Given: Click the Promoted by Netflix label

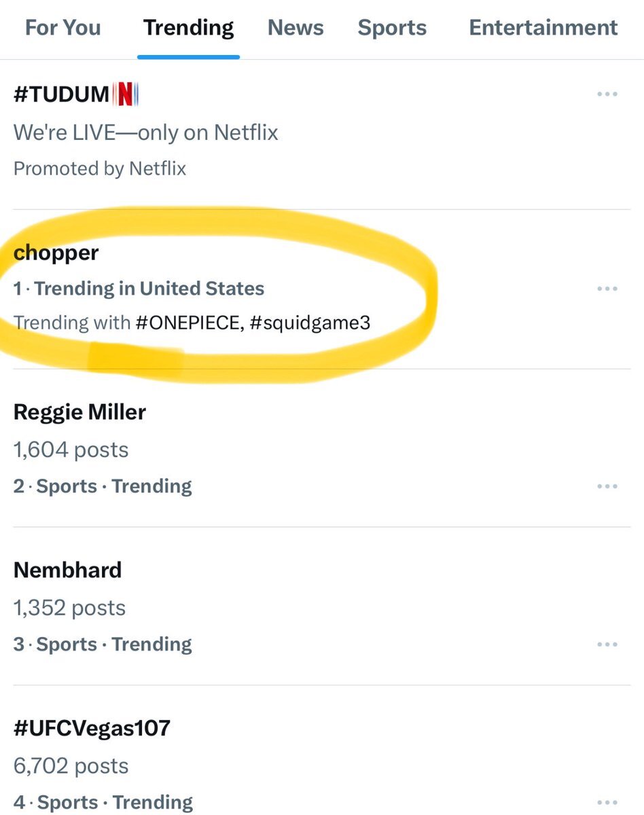Looking at the screenshot, I should coord(100,168).
